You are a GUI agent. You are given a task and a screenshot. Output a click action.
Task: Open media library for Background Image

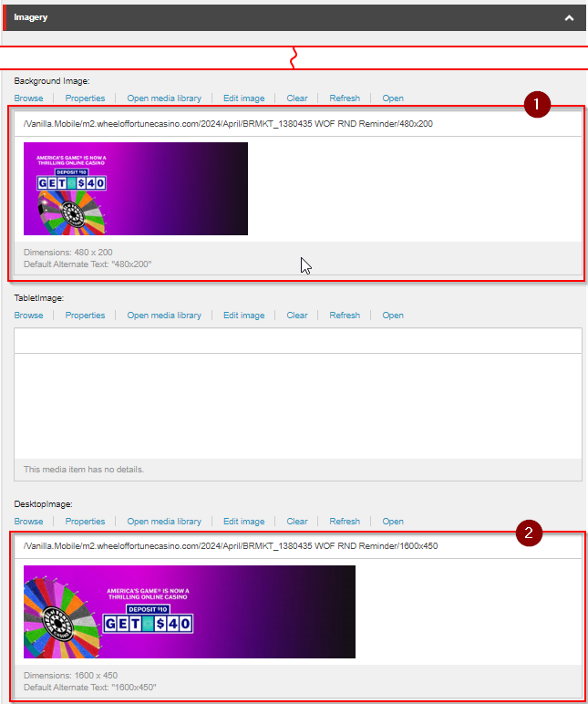pyautogui.click(x=164, y=98)
